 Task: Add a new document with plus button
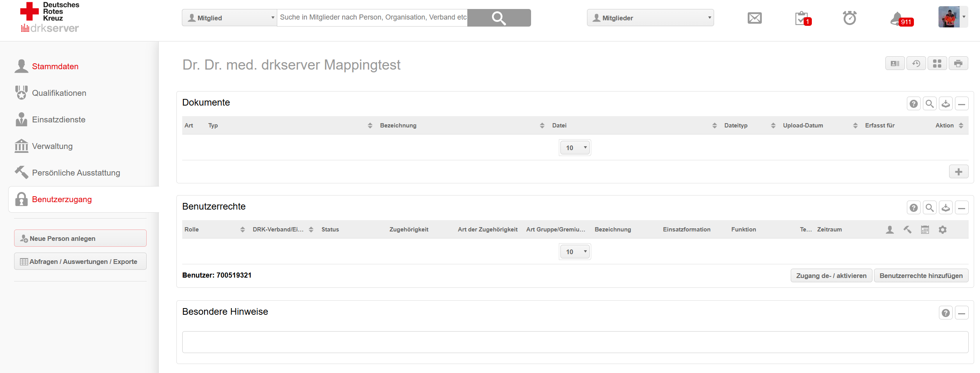958,172
